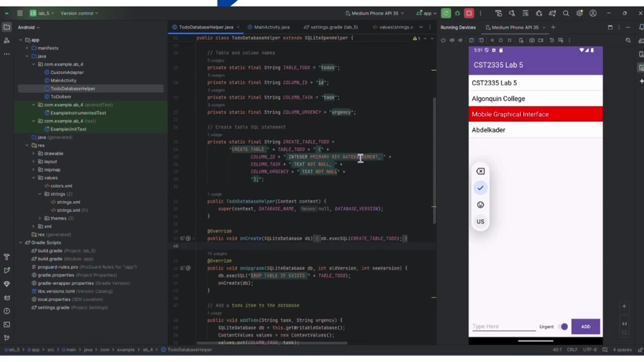Tap emoji smiley icon in floating toolbar
Viewport: 644px width, 362px height.
click(480, 205)
